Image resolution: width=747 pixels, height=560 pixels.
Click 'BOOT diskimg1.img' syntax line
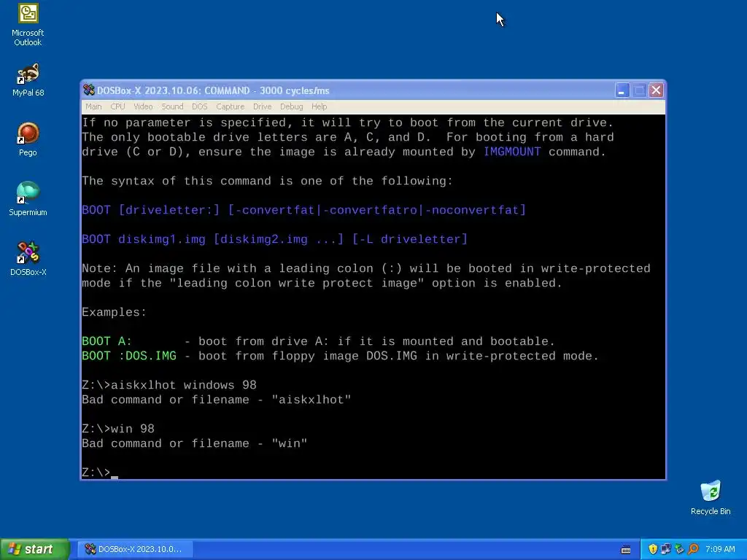275,239
